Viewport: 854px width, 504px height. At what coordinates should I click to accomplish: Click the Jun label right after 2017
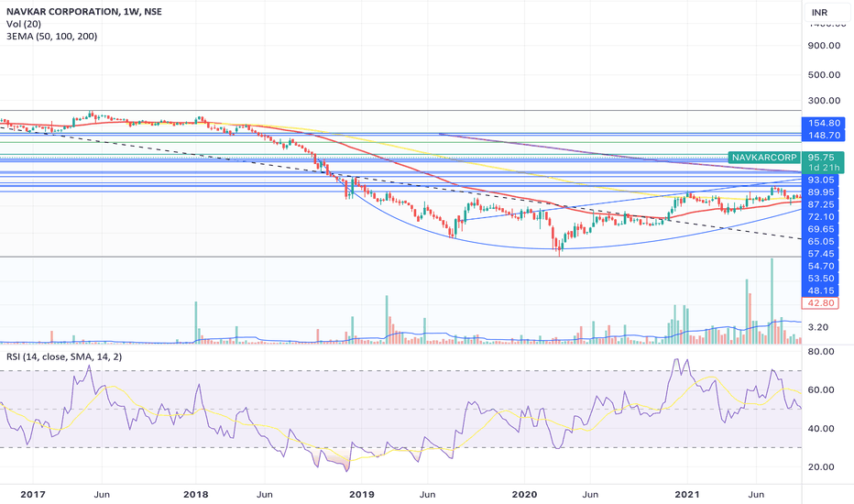pos(102,495)
